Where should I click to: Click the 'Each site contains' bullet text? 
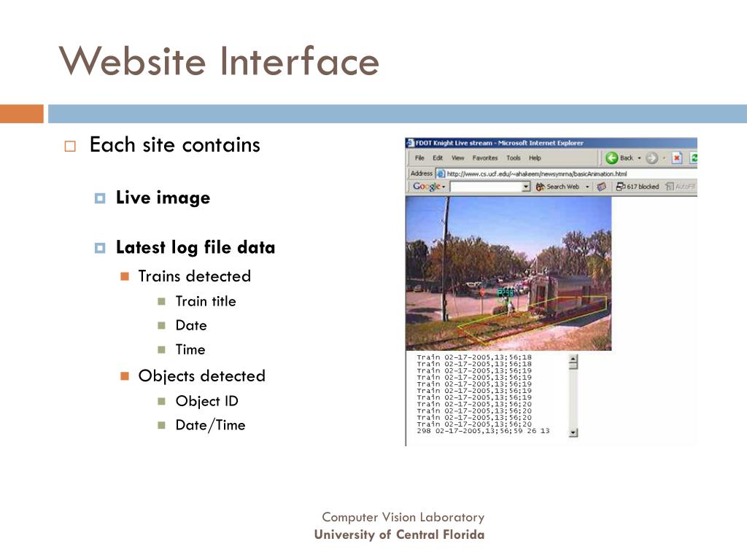pyautogui.click(x=175, y=144)
